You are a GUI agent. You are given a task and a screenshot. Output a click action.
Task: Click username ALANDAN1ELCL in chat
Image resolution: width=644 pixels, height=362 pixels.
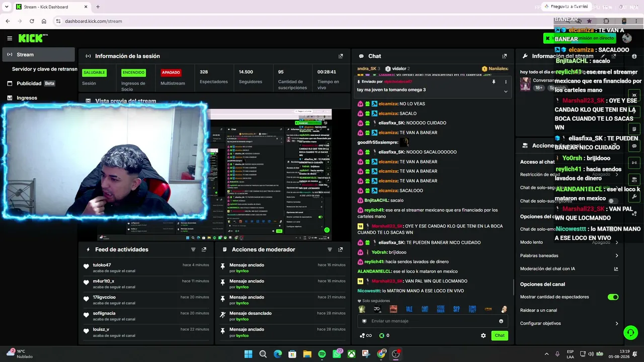(x=374, y=271)
